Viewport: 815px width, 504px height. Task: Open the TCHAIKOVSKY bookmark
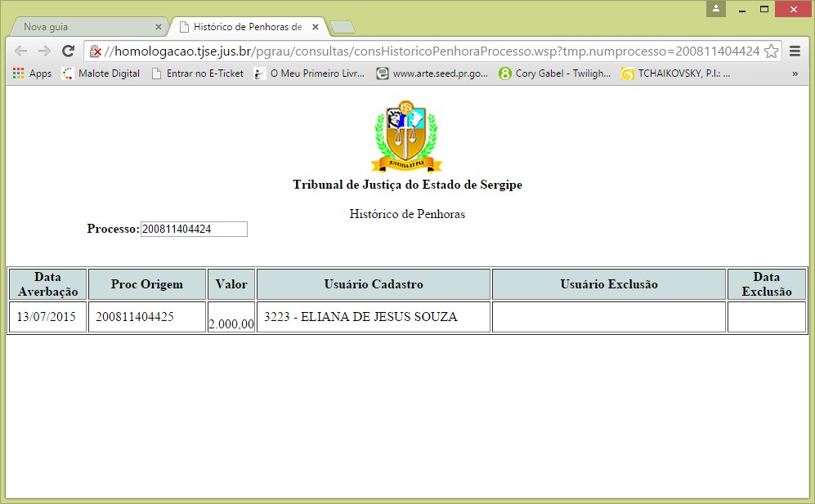tap(675, 74)
